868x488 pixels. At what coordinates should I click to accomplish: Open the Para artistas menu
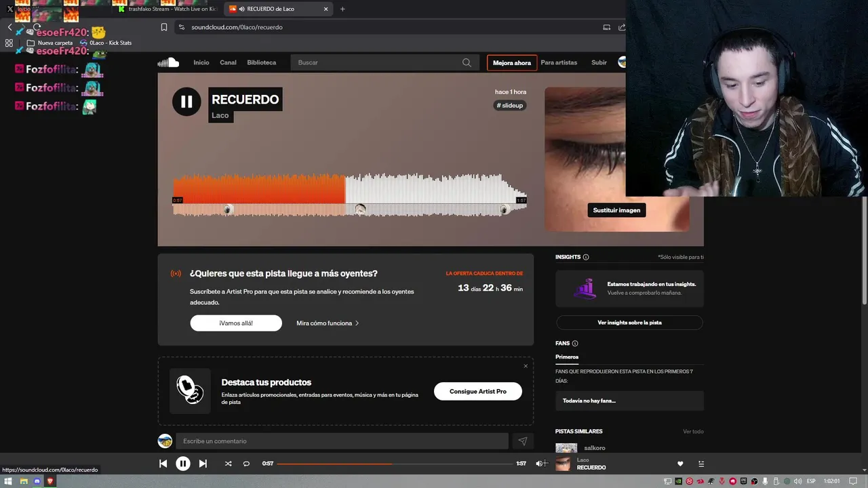point(559,62)
